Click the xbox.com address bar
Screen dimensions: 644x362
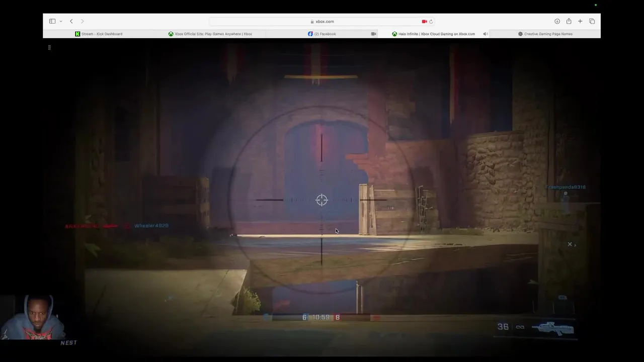pyautogui.click(x=322, y=21)
